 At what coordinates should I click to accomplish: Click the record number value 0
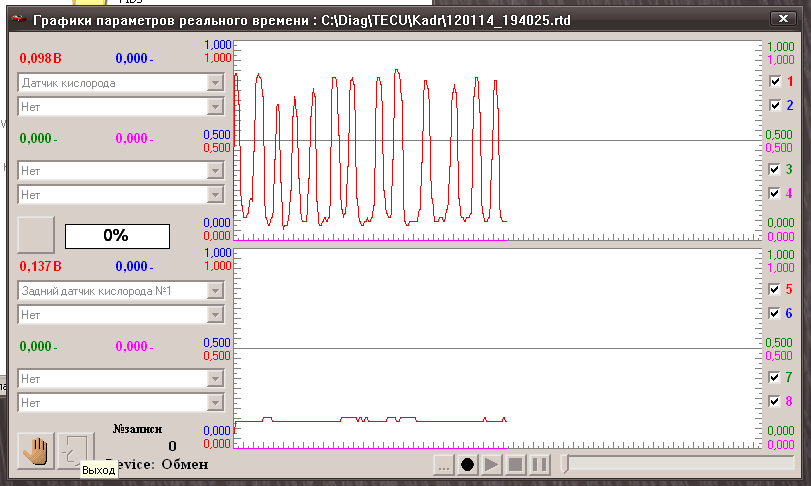tap(172, 446)
